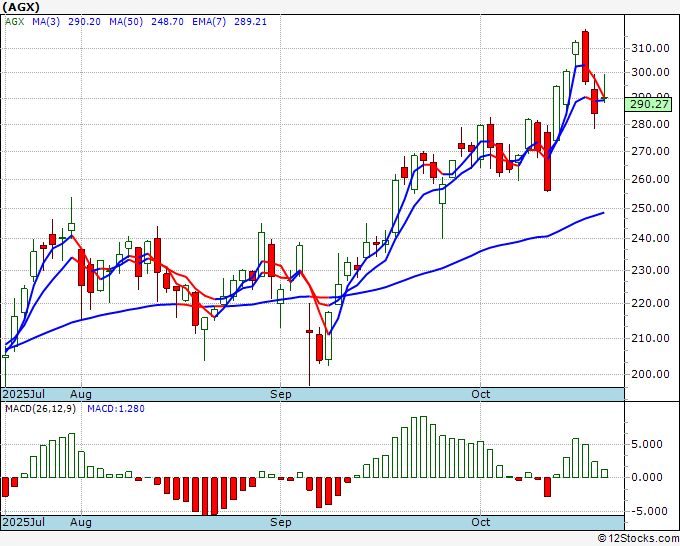Select 2025Jul on the price chart time axis
This screenshot has height=546, width=680.
point(24,394)
